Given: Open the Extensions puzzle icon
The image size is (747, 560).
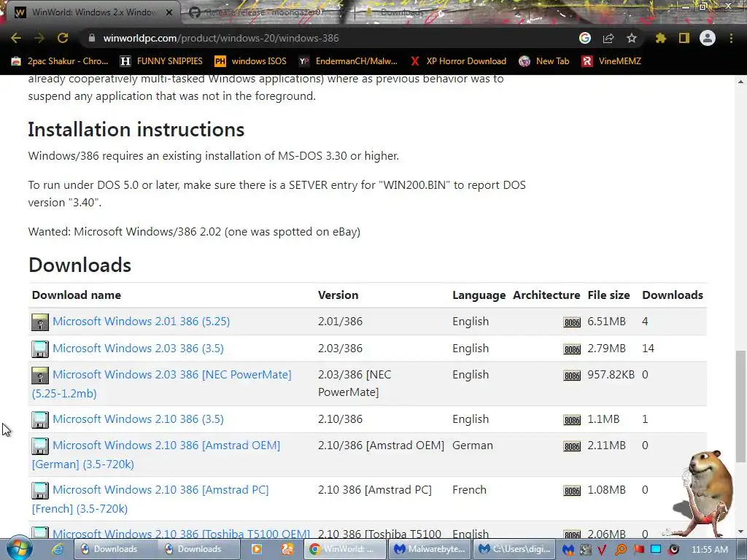Looking at the screenshot, I should coord(661,38).
